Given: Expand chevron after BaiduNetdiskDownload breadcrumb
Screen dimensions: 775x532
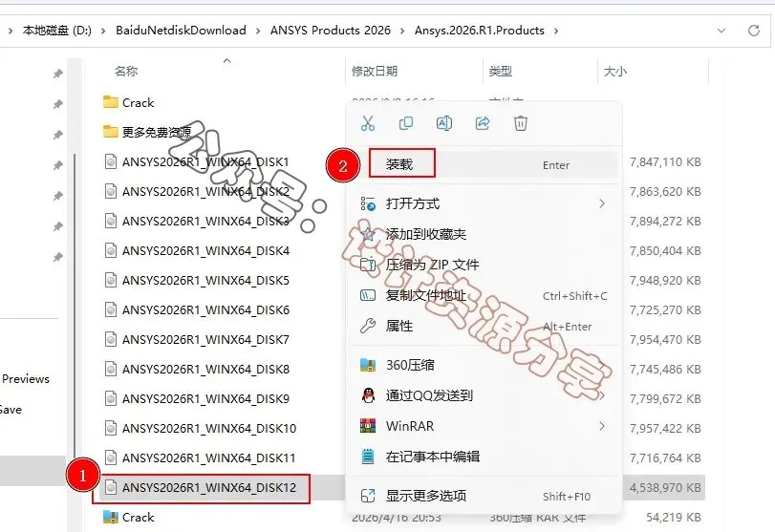Looking at the screenshot, I should click(258, 31).
